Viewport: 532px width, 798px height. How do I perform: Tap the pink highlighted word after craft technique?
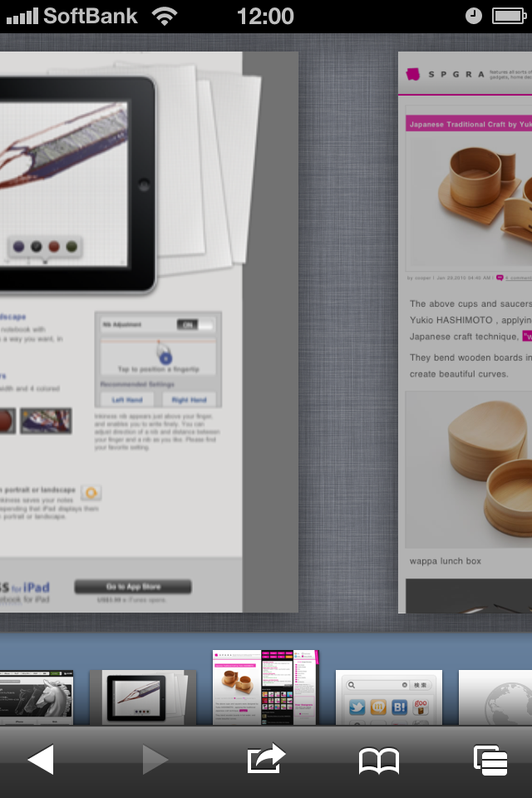527,337
